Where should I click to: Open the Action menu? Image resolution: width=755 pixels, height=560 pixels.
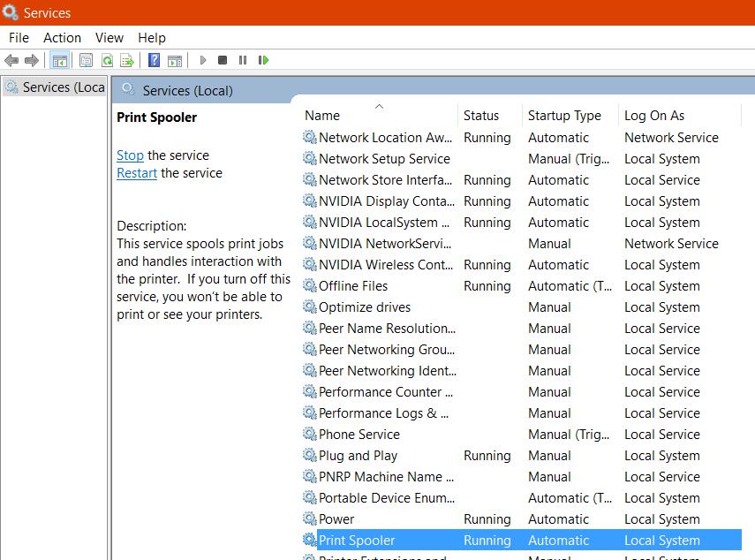[x=62, y=38]
